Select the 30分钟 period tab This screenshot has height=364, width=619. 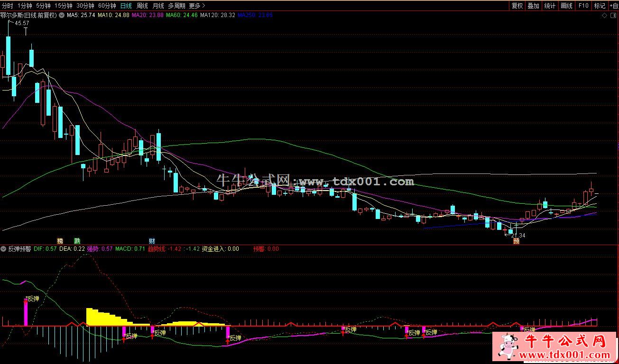(85, 6)
